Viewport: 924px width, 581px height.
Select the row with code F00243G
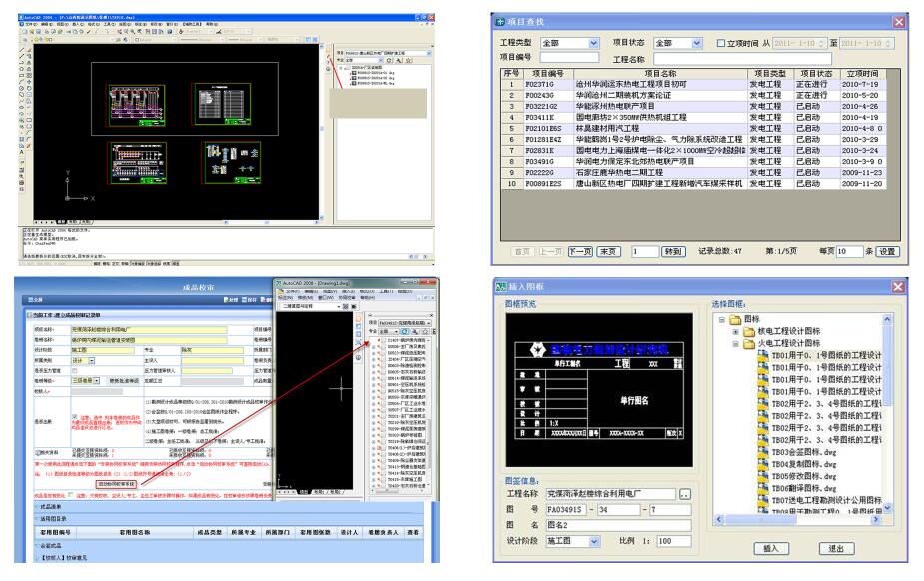[695, 96]
